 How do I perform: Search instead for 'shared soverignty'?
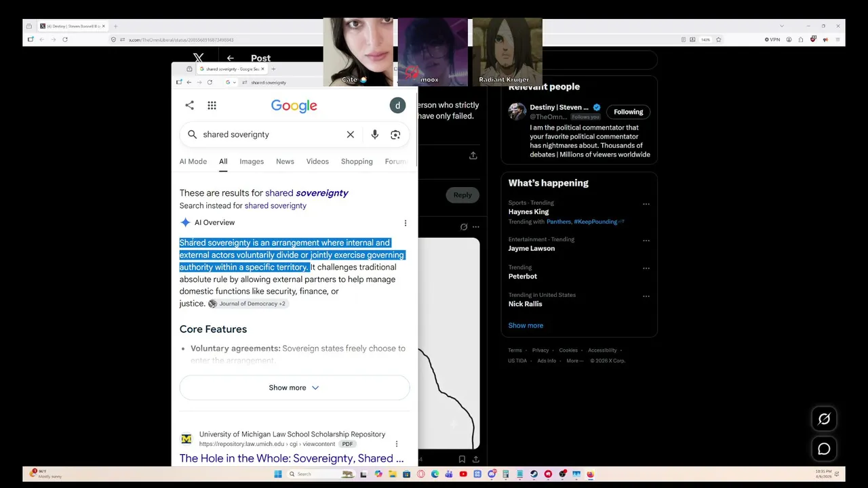click(275, 205)
